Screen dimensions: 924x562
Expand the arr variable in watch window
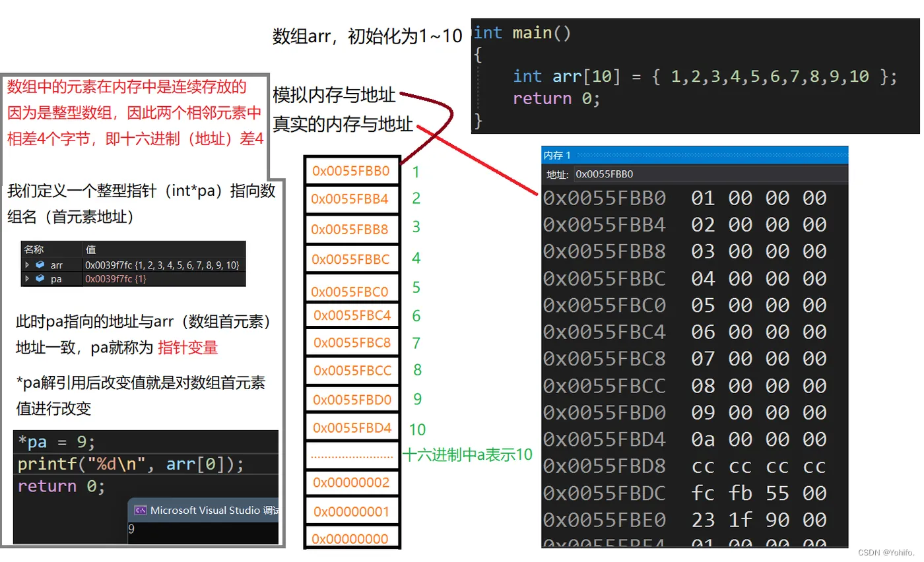[x=27, y=265]
